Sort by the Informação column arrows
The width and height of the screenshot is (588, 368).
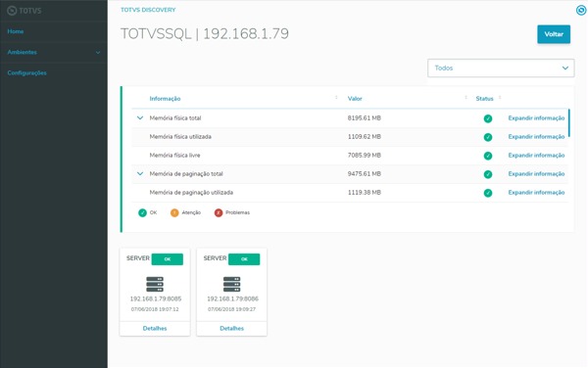point(336,97)
